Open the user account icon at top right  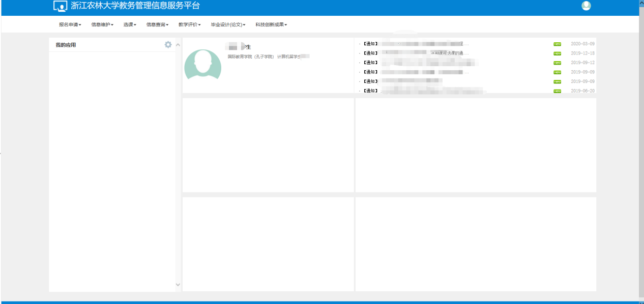[586, 6]
